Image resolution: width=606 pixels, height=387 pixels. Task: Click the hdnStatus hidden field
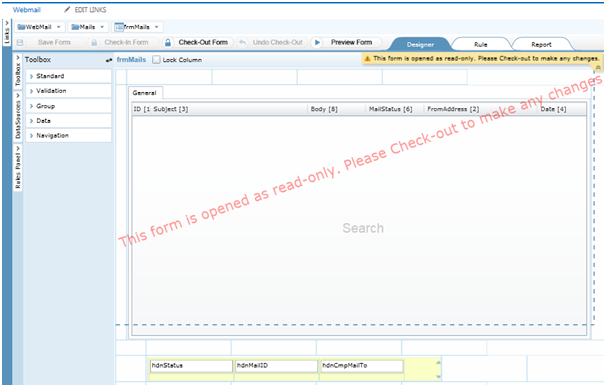[191, 366]
